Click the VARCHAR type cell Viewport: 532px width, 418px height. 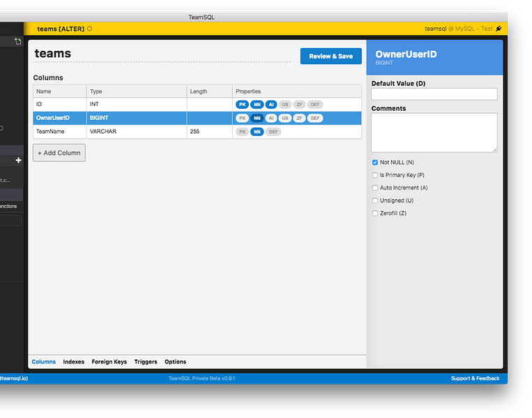pyautogui.click(x=137, y=132)
